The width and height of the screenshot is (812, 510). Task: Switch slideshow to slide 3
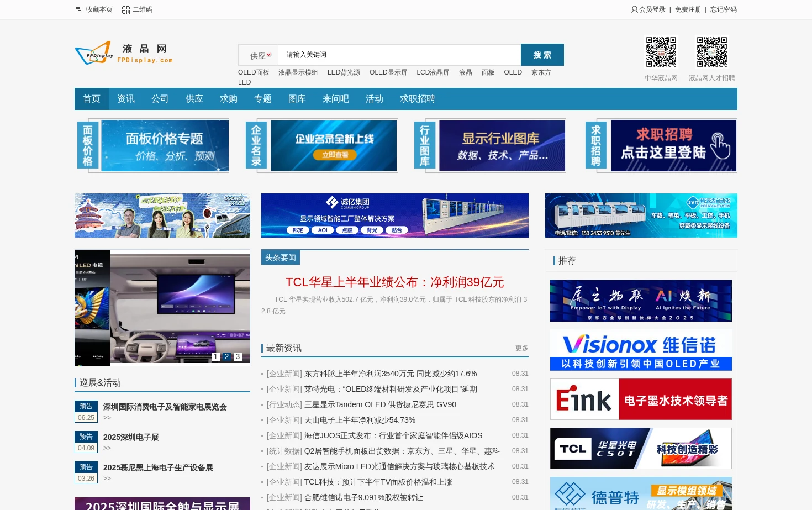(x=238, y=357)
